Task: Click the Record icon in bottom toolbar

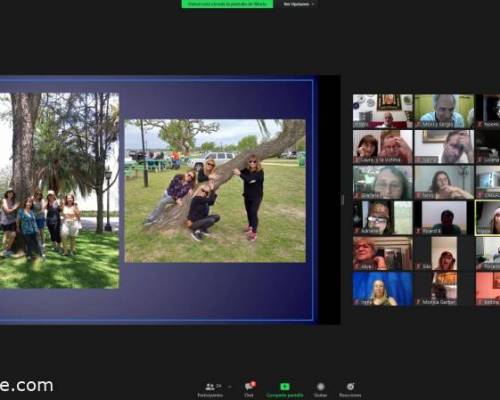Action: (x=321, y=386)
